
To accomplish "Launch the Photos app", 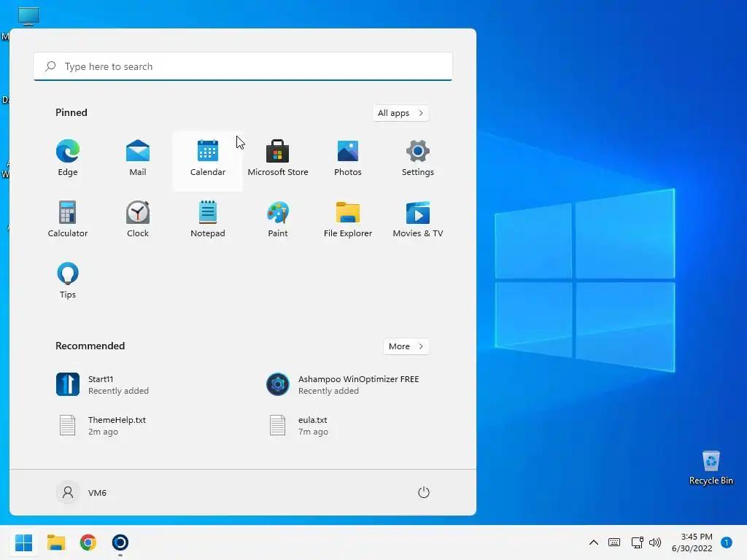I will coord(348,158).
